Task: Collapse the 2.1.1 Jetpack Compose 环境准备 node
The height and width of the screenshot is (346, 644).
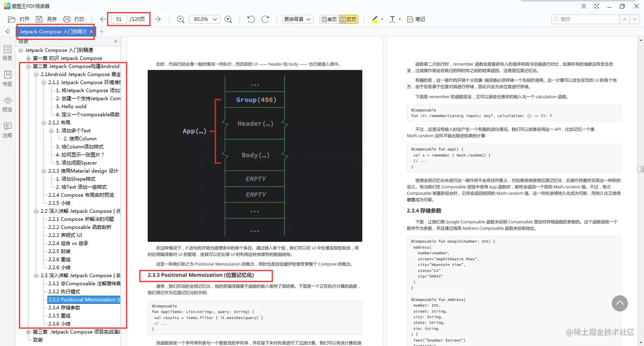Action: [x=44, y=83]
